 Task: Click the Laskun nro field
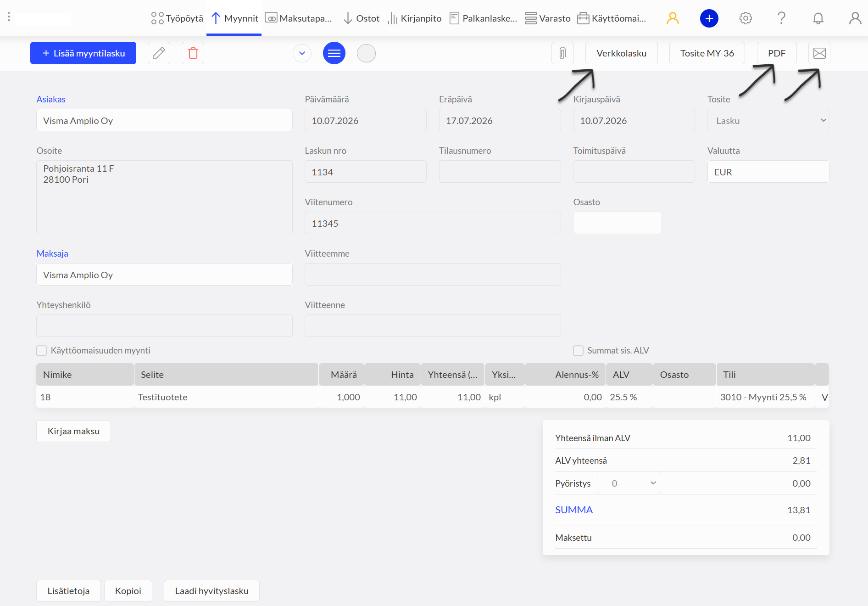366,172
